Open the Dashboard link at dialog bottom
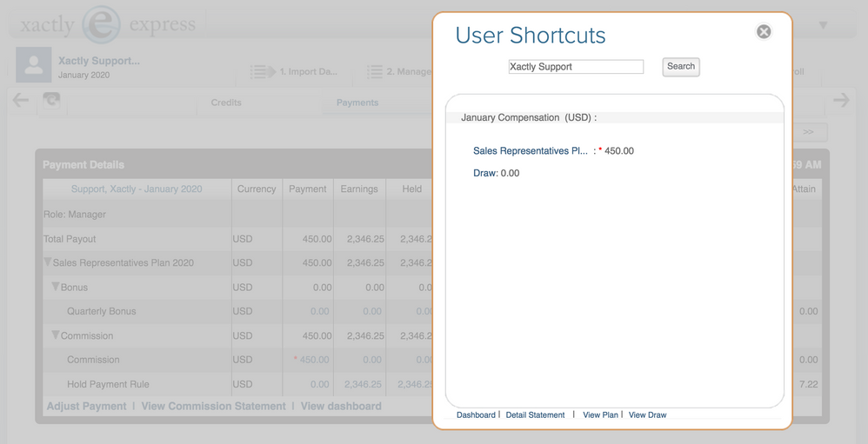Viewport: 868px width, 444px height. click(476, 414)
